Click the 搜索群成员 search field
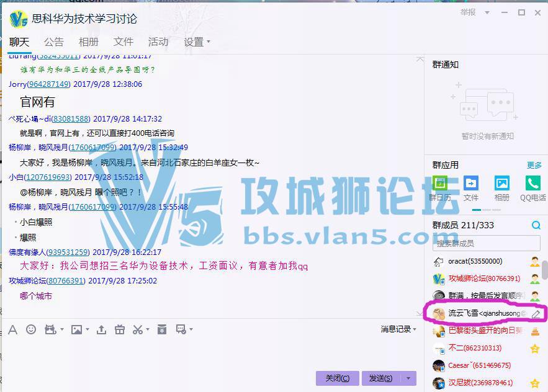Viewport: 548px width, 392px height. [486, 244]
